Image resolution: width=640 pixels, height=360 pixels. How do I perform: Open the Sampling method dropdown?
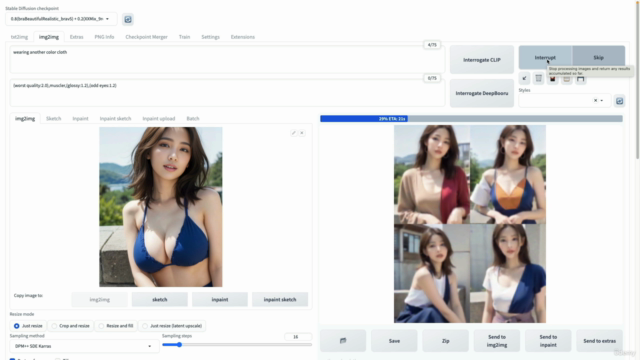[x=84, y=346]
